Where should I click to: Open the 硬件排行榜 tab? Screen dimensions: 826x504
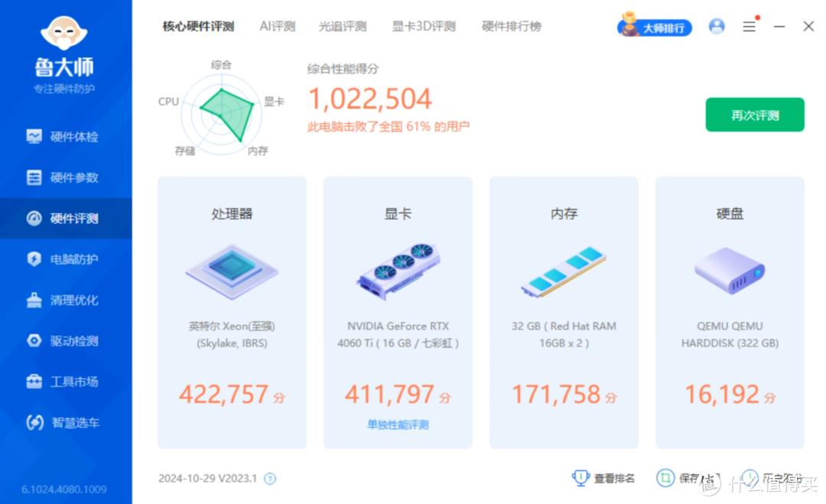click(511, 25)
